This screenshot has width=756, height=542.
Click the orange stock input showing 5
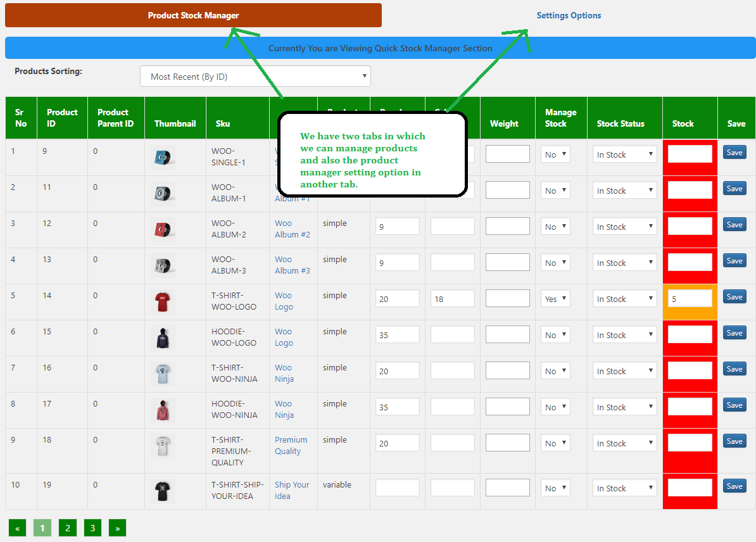coord(690,298)
